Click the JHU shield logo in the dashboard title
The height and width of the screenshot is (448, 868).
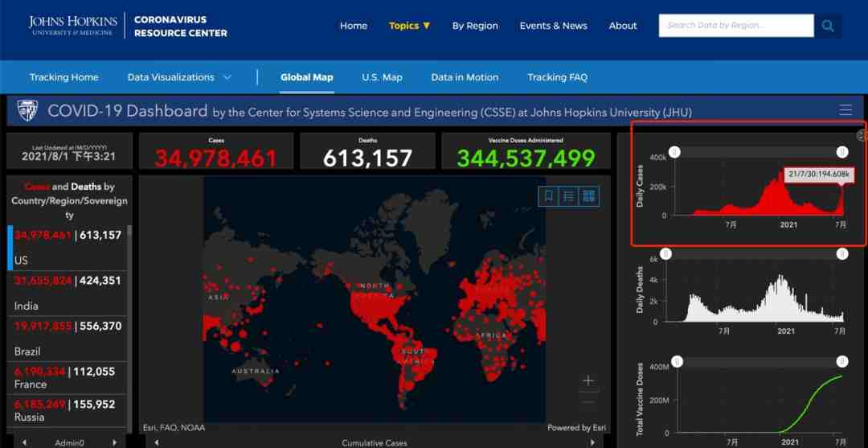point(27,110)
